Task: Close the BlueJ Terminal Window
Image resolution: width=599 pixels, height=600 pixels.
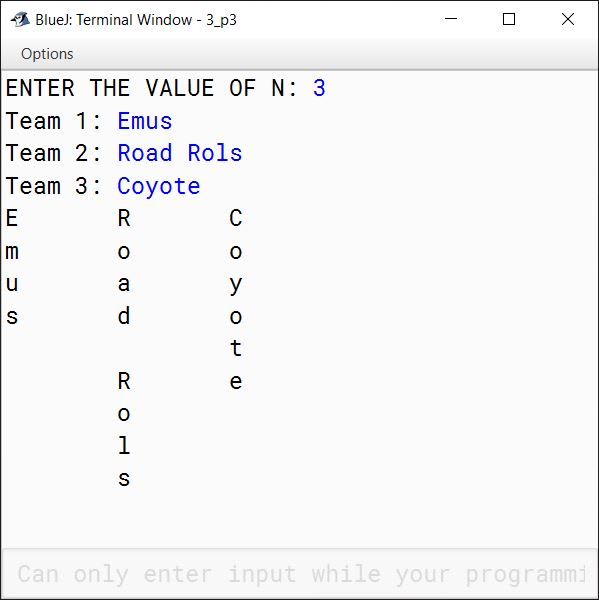Action: point(568,19)
